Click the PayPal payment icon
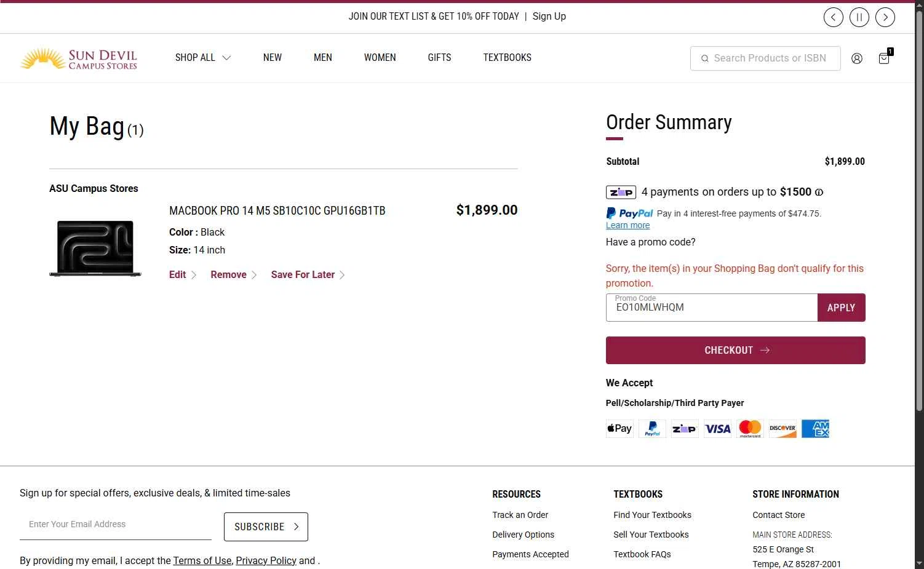 click(x=652, y=428)
